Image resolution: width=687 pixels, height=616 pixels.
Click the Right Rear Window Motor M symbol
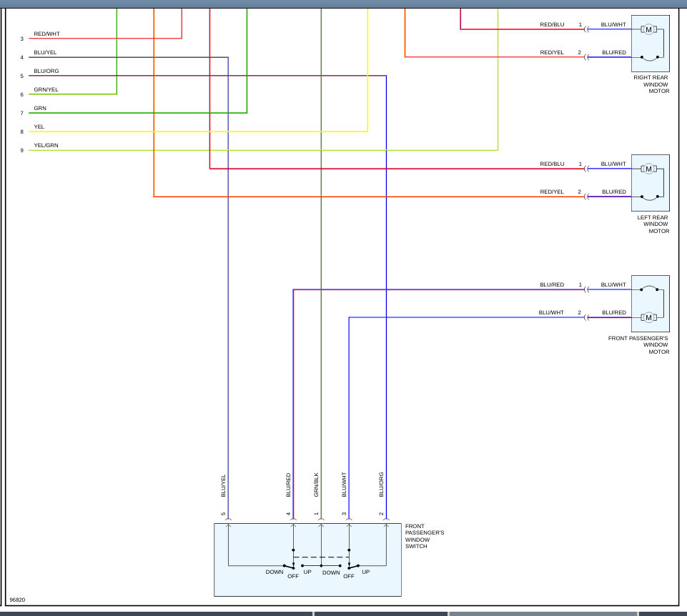pyautogui.click(x=648, y=29)
